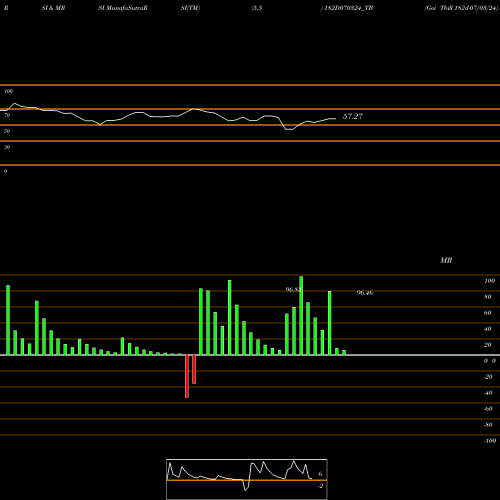Click the '-2' label in the mini chart
Viewport: 500px width, 500px height.
pos(320,486)
